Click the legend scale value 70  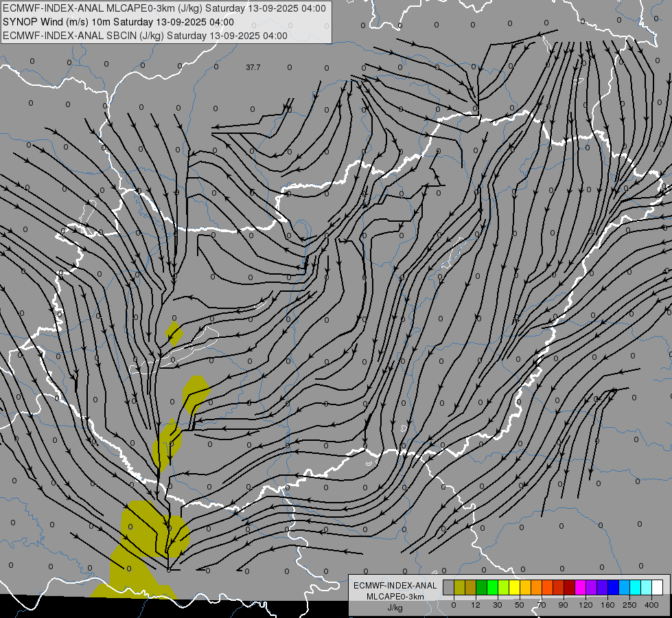tap(542, 605)
